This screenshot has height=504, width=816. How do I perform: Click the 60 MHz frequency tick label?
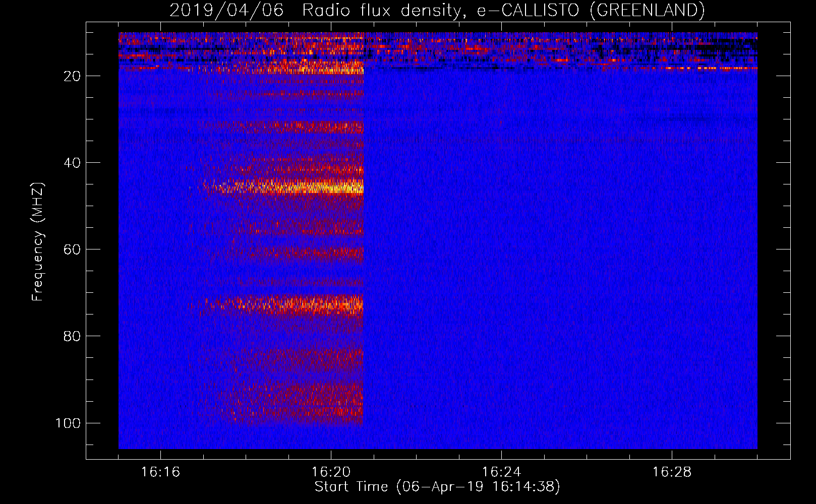pos(72,249)
